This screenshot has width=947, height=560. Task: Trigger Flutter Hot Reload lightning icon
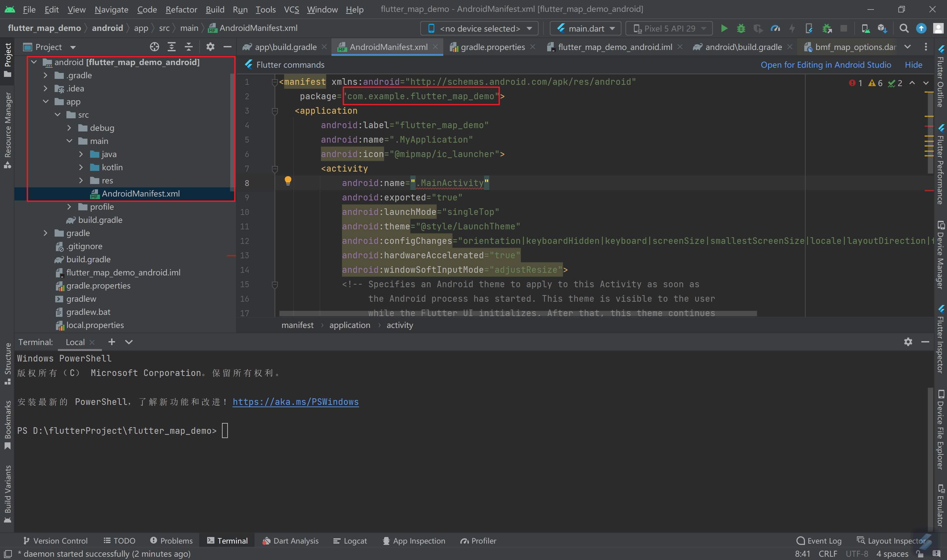(x=791, y=28)
